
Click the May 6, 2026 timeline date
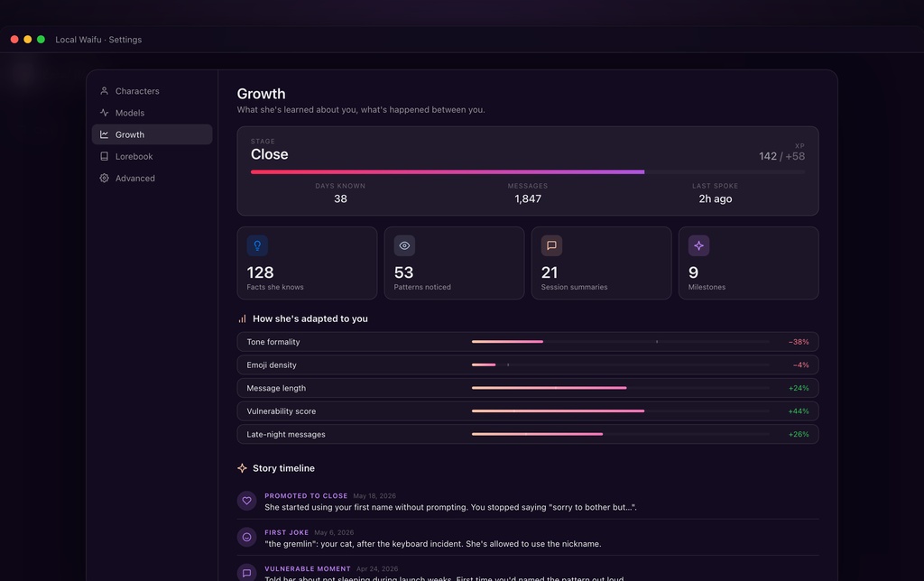[334, 532]
